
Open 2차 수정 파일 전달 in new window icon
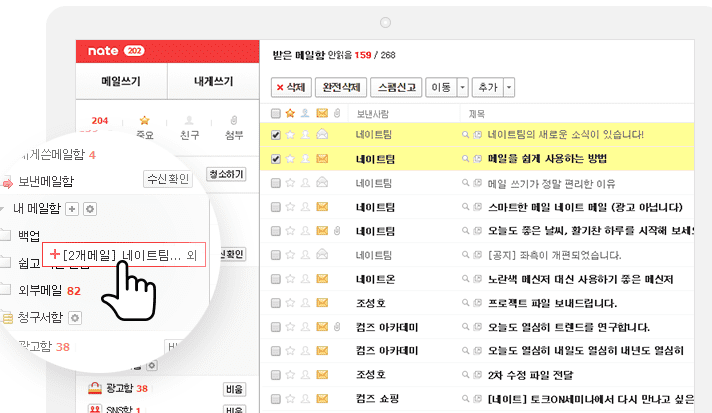click(x=477, y=375)
